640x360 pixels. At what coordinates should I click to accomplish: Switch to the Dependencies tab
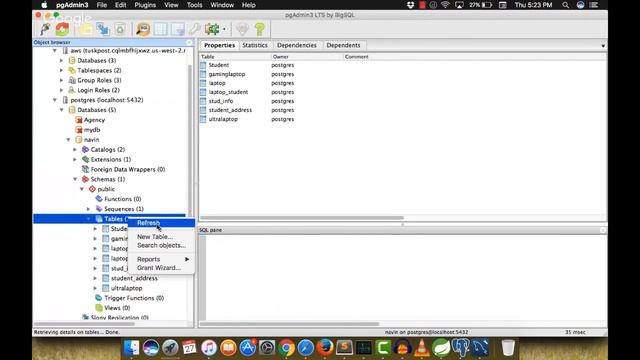coord(297,45)
